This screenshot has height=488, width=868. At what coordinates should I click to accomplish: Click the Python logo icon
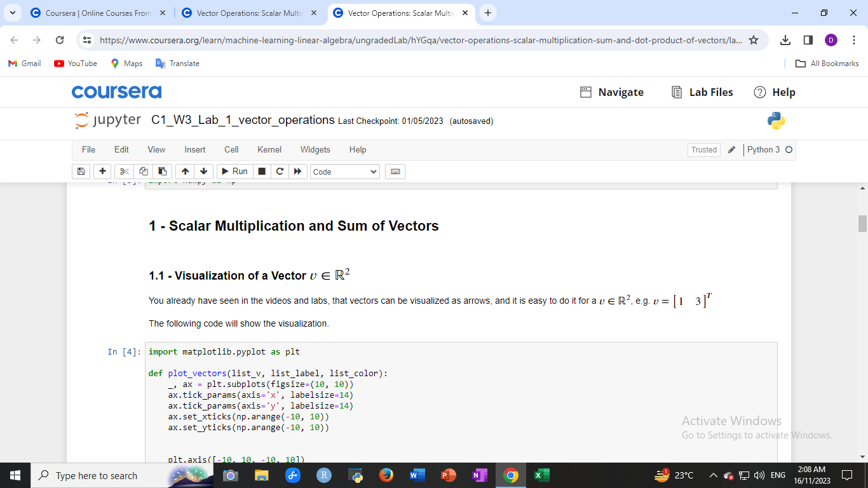776,121
